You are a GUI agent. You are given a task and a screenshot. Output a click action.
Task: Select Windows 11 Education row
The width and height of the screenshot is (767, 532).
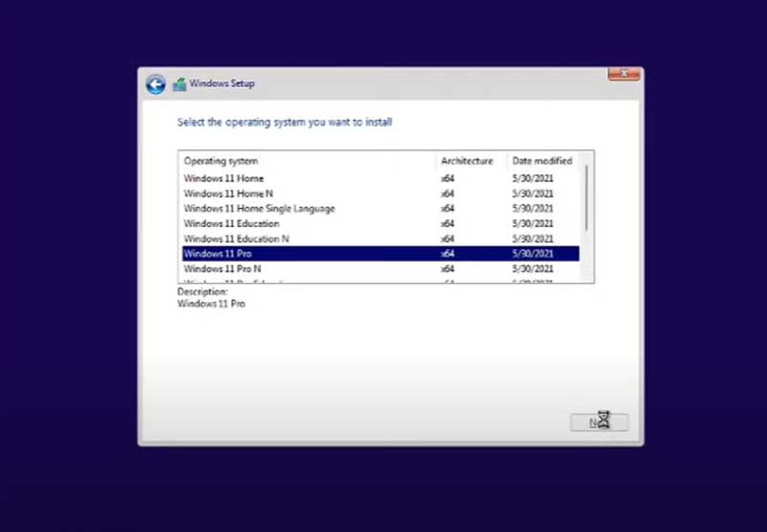point(381,224)
